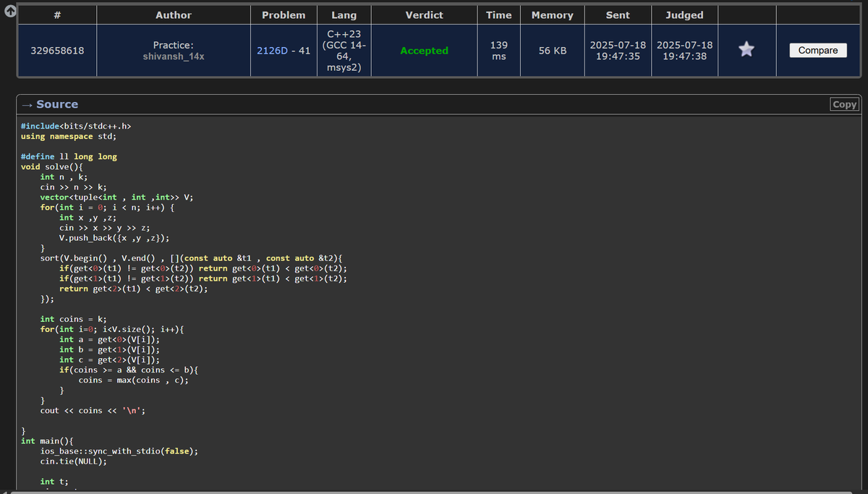Click the Author column header
This screenshot has width=868, height=494.
pyautogui.click(x=174, y=14)
